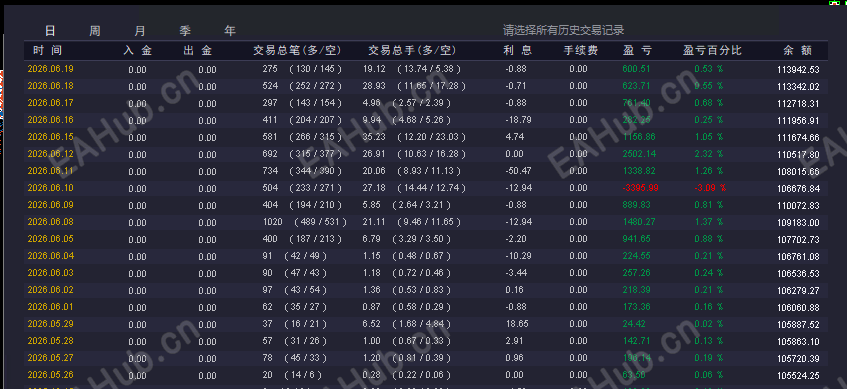Viewport: 847px width, 389px height.
Task: Sort by the 时间 column header
Action: 48,50
